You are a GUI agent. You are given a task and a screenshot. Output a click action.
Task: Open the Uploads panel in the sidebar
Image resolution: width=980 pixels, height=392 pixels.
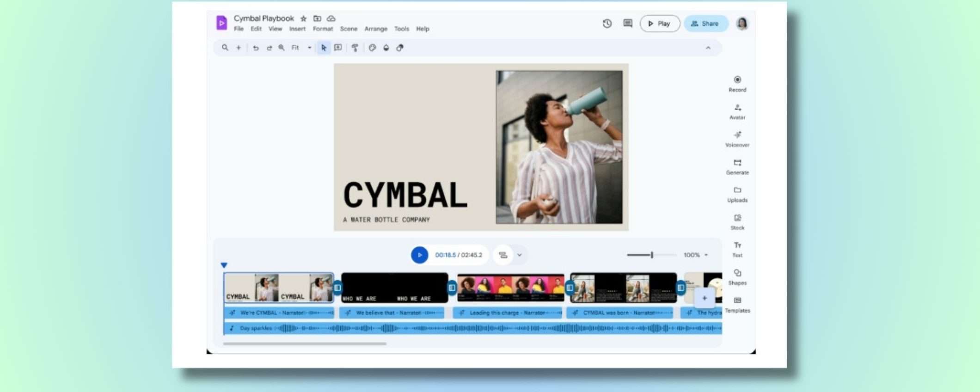(737, 194)
